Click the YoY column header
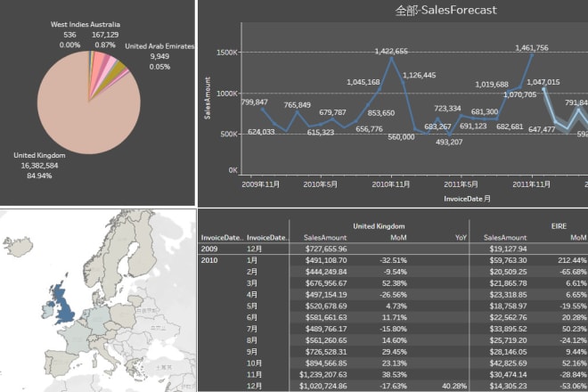Viewport: 588px width, 392px height. pos(461,238)
